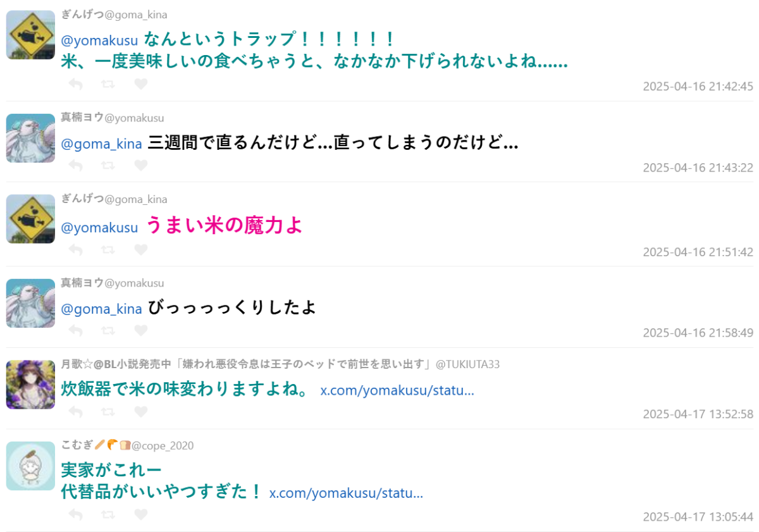The image size is (759, 532).
Task: Like the 三週間で直るんだけど tweet
Action: [141, 165]
